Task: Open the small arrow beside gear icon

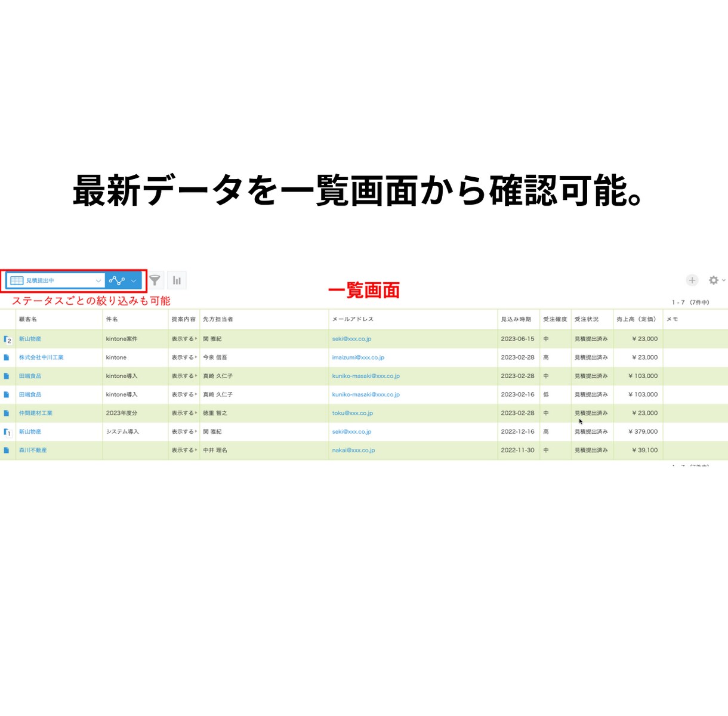Action: click(x=723, y=280)
